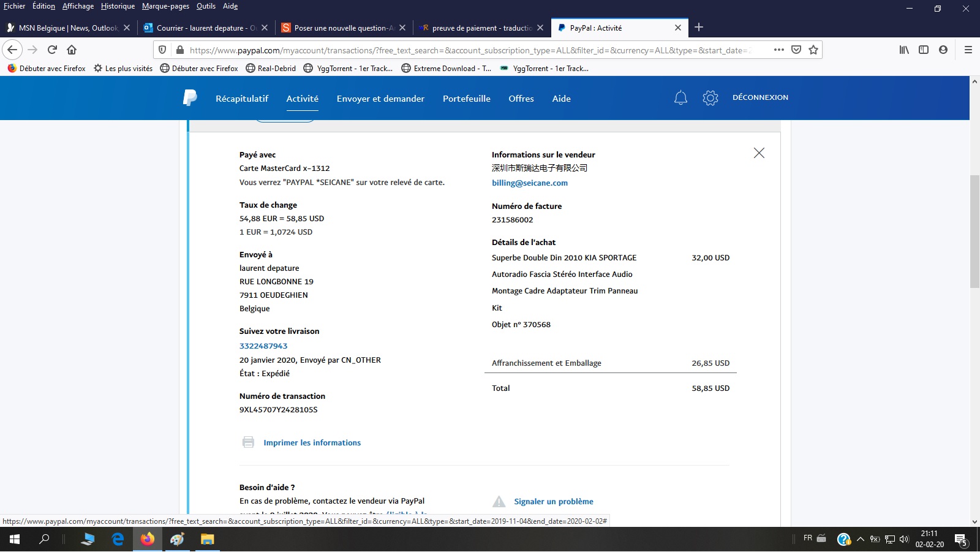Click invoice number 231586002
This screenshot has width=980, height=552.
click(513, 219)
